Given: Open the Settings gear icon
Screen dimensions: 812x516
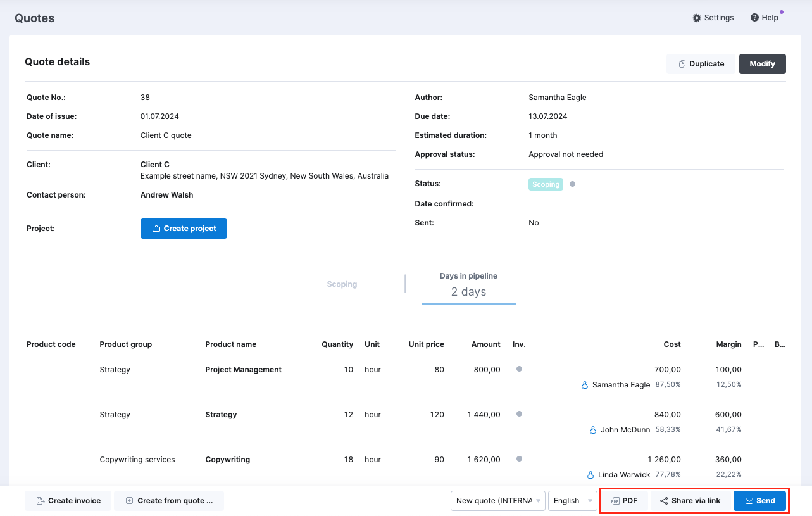Looking at the screenshot, I should pos(697,18).
